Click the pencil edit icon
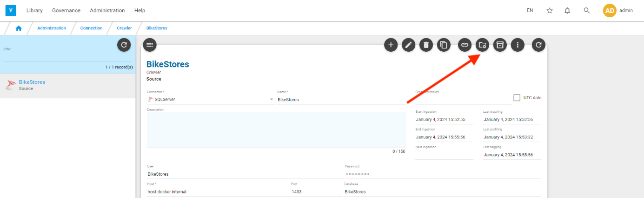 coord(408,45)
